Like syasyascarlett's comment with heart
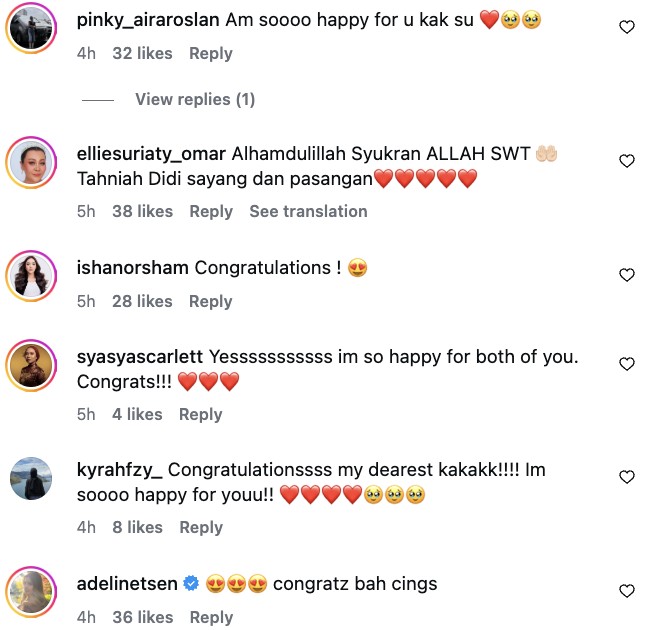 click(627, 364)
